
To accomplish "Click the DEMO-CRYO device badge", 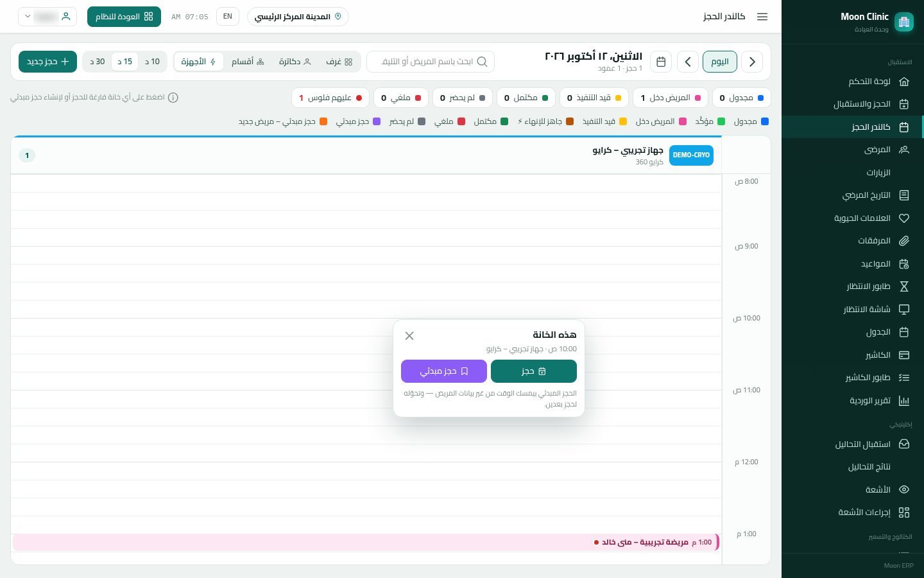I will point(691,155).
